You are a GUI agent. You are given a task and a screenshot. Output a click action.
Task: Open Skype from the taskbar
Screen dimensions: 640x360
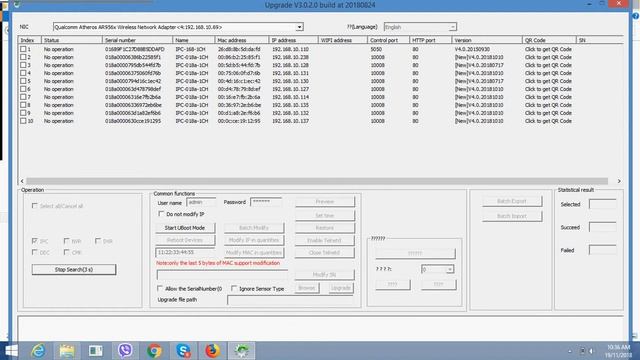(183, 351)
